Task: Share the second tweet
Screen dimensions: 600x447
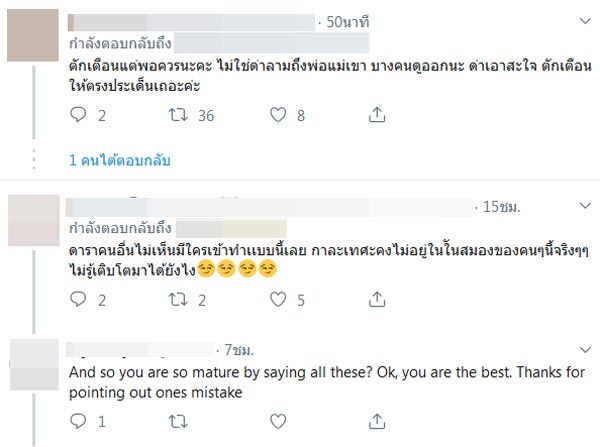Action: click(x=377, y=298)
